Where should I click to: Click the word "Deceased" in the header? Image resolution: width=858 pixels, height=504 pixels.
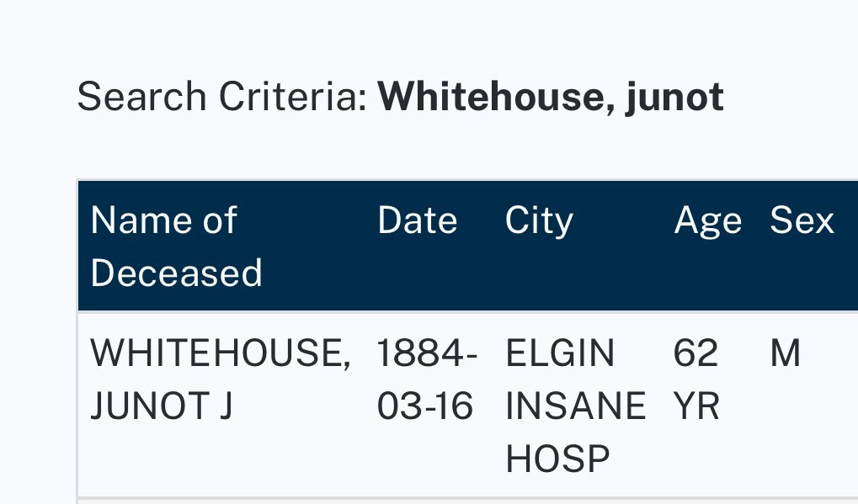[x=176, y=273]
